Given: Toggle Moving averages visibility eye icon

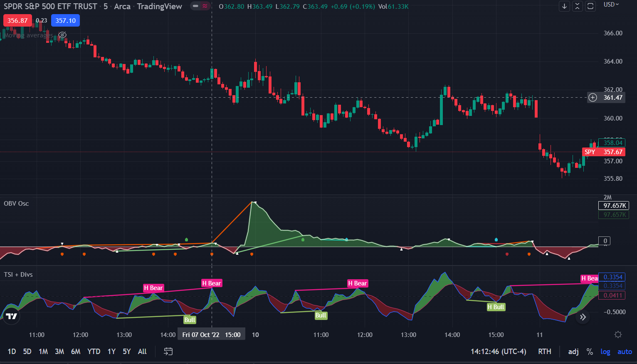Looking at the screenshot, I should tap(62, 35).
